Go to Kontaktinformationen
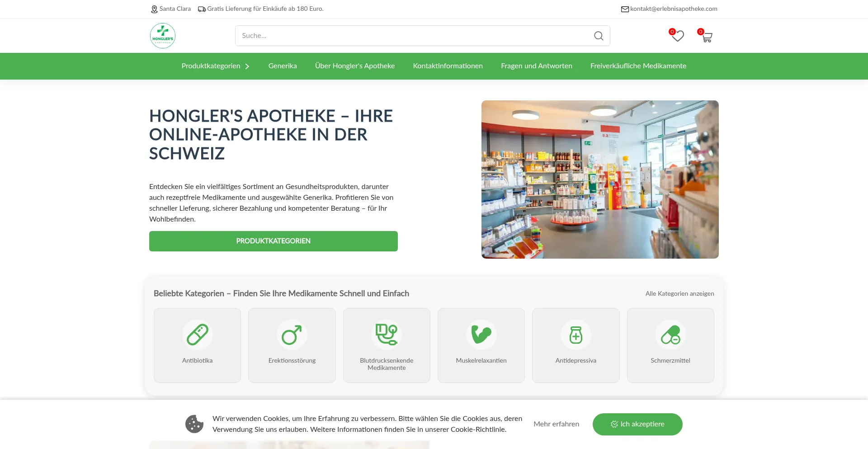 click(x=448, y=66)
